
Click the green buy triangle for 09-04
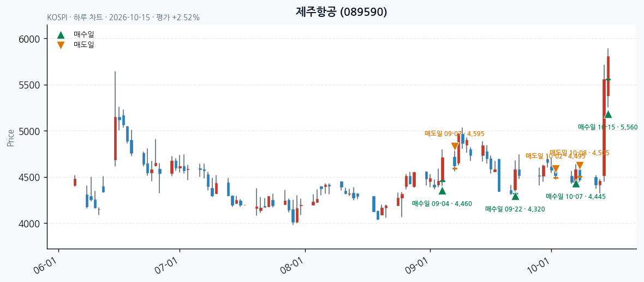tap(442, 191)
